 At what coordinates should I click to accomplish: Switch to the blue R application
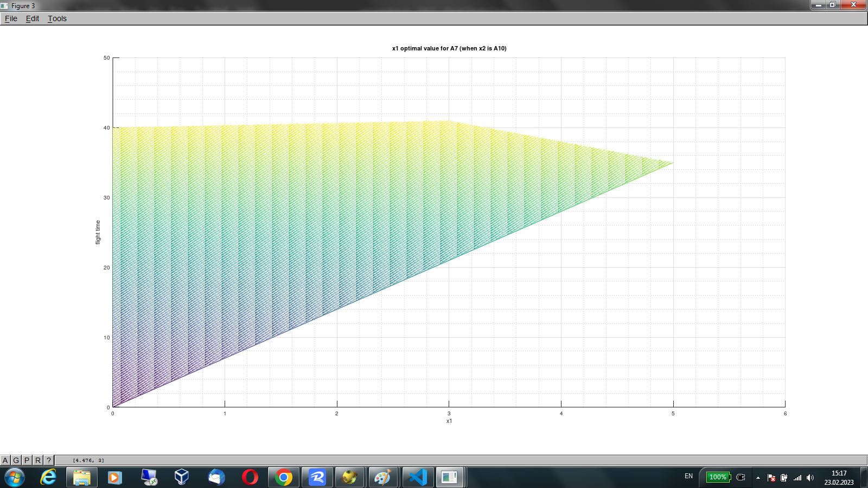click(317, 478)
